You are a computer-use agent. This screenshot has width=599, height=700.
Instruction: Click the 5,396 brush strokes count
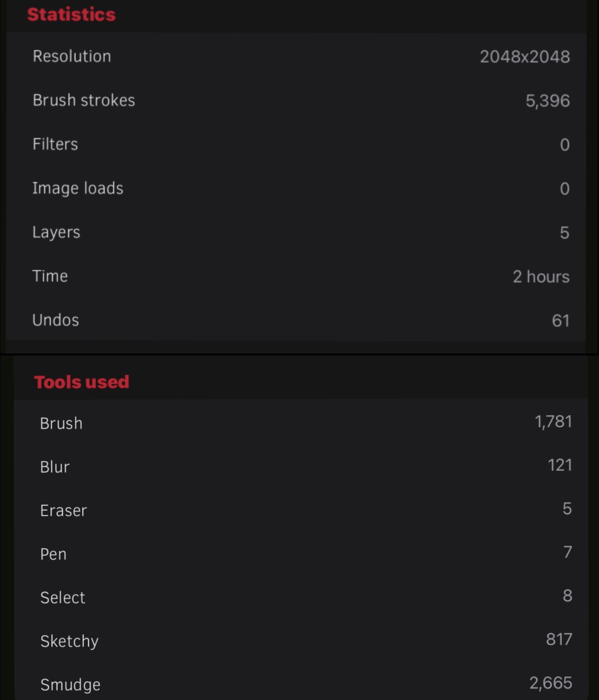(547, 101)
